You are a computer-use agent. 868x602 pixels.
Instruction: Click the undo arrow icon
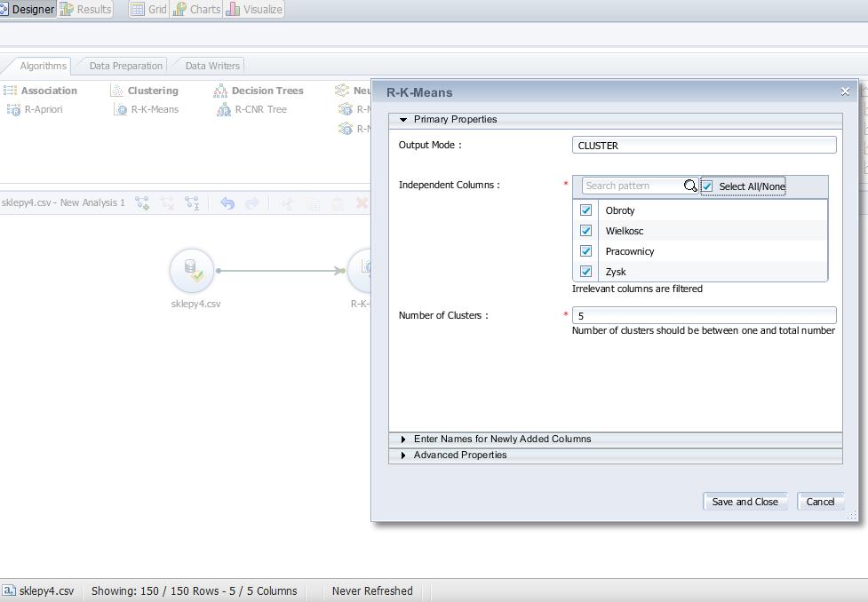tap(227, 203)
